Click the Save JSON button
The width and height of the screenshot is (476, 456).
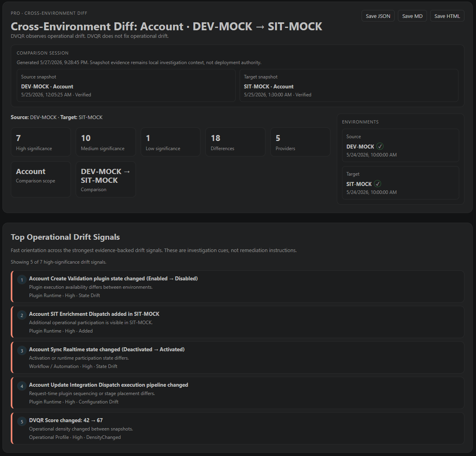coord(378,16)
